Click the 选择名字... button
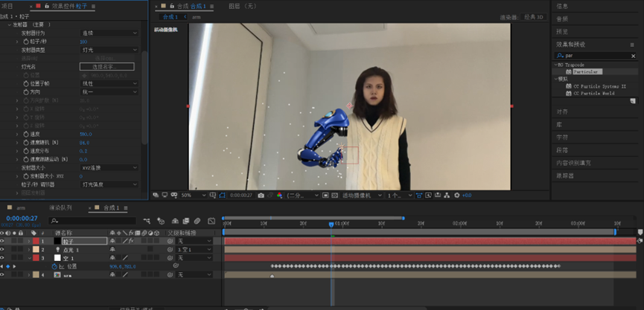The width and height of the screenshot is (644, 310). coord(106,67)
